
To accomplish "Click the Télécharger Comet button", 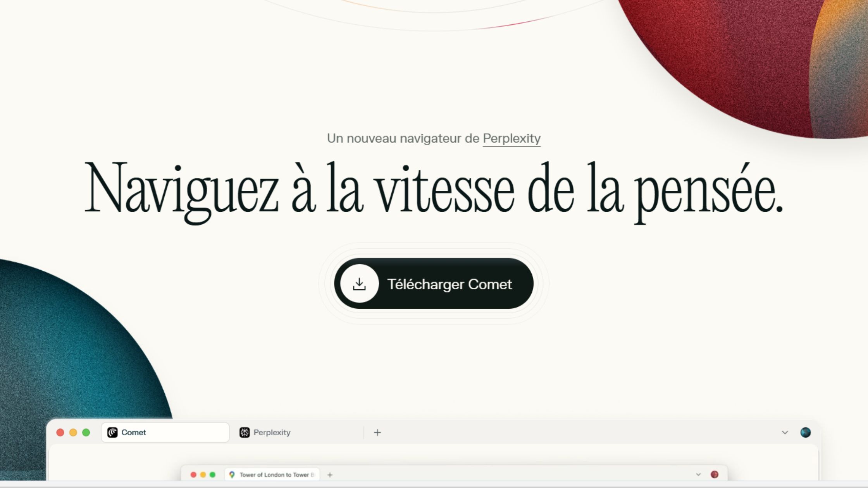I will (x=449, y=284).
